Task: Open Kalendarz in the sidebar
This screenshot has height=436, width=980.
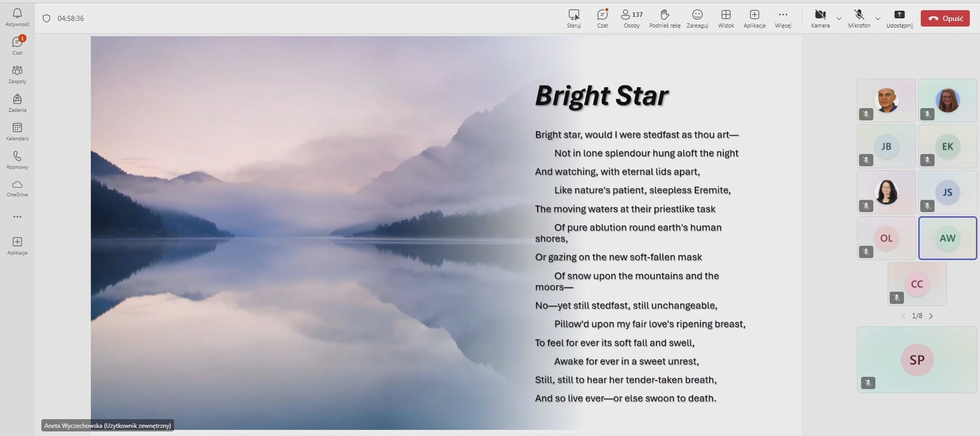Action: (17, 132)
